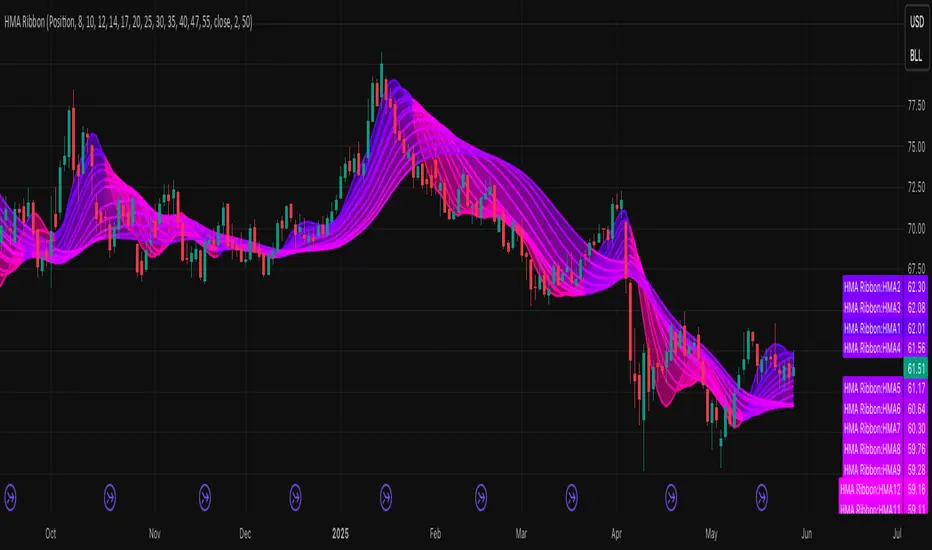This screenshot has width=932, height=550.
Task: Click the Mar label on time axis
Action: pyautogui.click(x=521, y=534)
